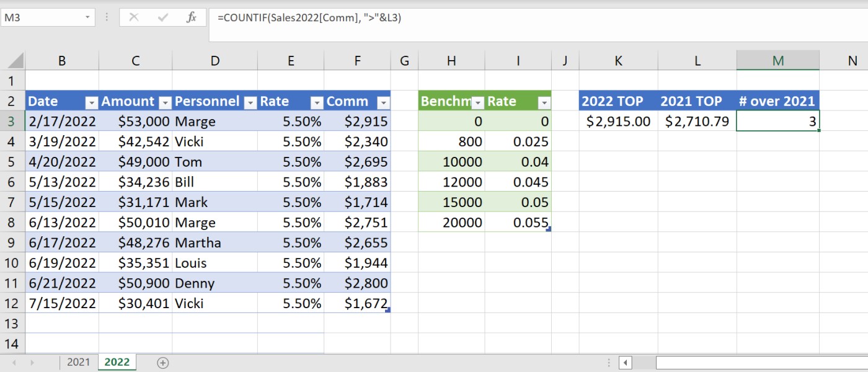Switch to the 2021 sheet tab
This screenshot has height=372, width=868.
(79, 361)
